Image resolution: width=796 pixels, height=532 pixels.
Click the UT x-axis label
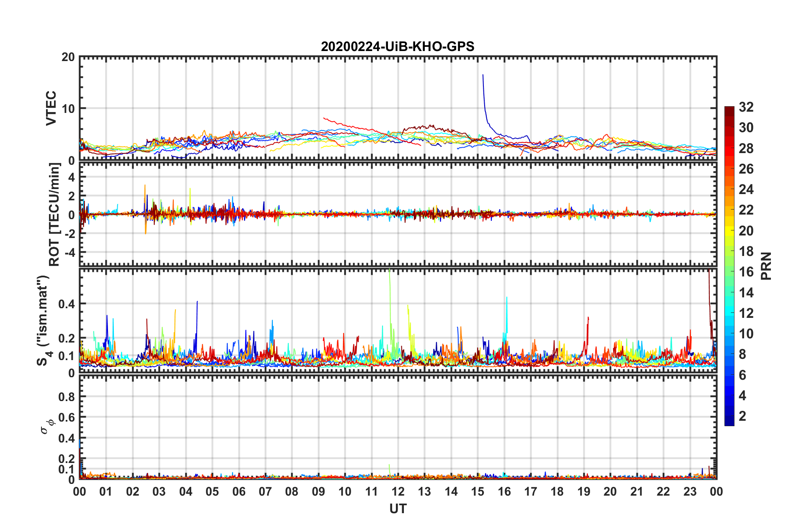point(398,509)
